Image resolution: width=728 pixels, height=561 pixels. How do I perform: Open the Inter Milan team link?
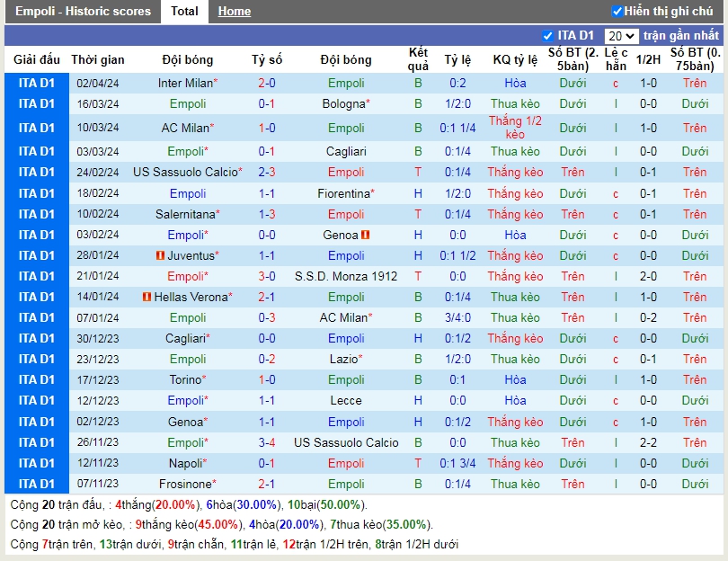pos(185,84)
